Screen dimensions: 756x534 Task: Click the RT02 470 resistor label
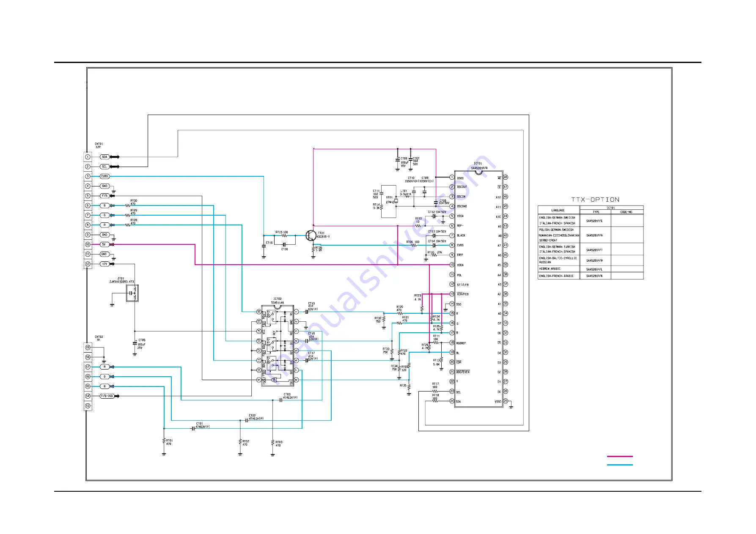(x=246, y=443)
